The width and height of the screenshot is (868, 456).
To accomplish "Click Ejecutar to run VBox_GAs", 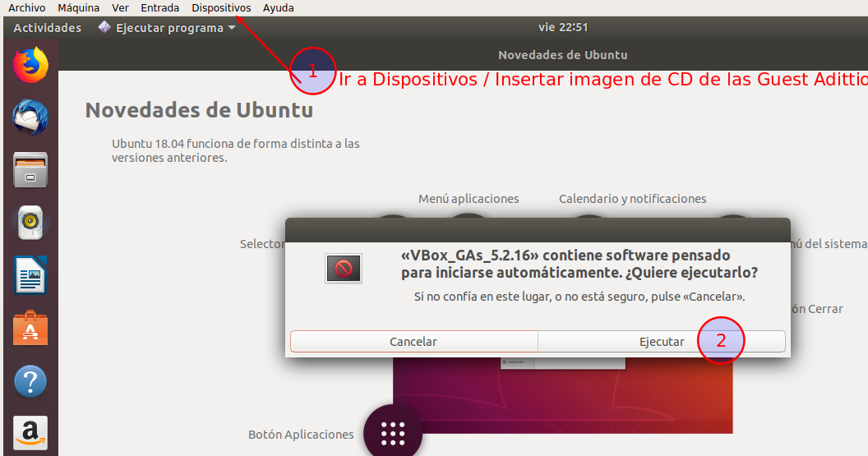I will click(x=662, y=342).
